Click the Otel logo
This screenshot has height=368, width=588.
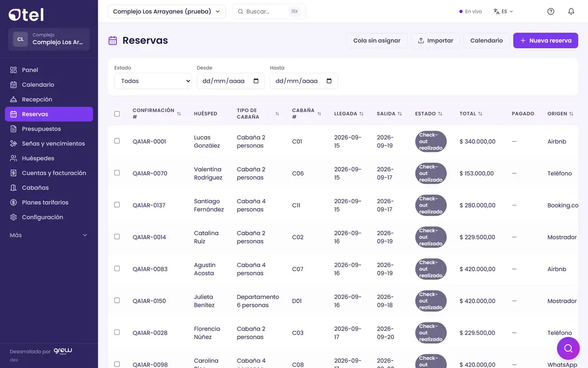pos(26,14)
